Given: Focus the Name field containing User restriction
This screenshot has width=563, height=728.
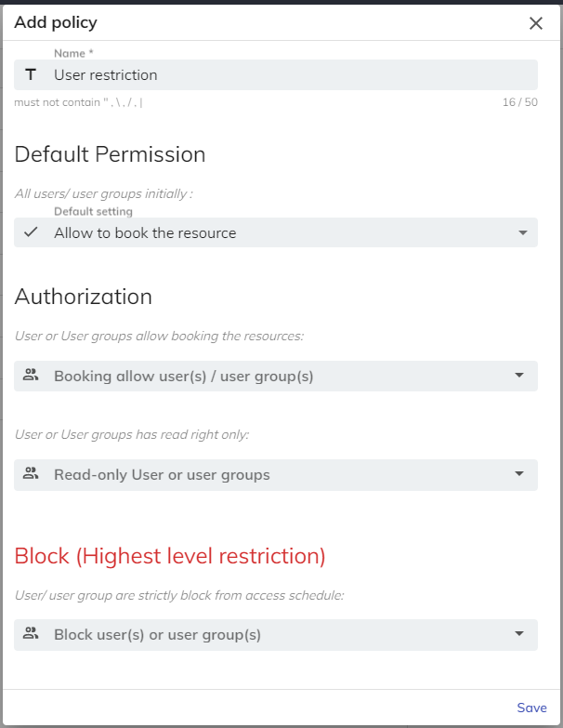Looking at the screenshot, I should [x=279, y=75].
